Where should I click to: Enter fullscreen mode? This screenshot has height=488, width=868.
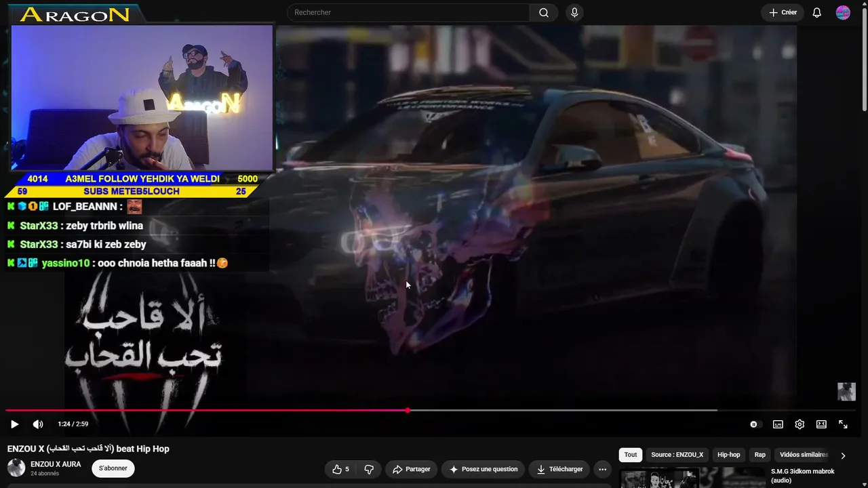click(x=843, y=424)
